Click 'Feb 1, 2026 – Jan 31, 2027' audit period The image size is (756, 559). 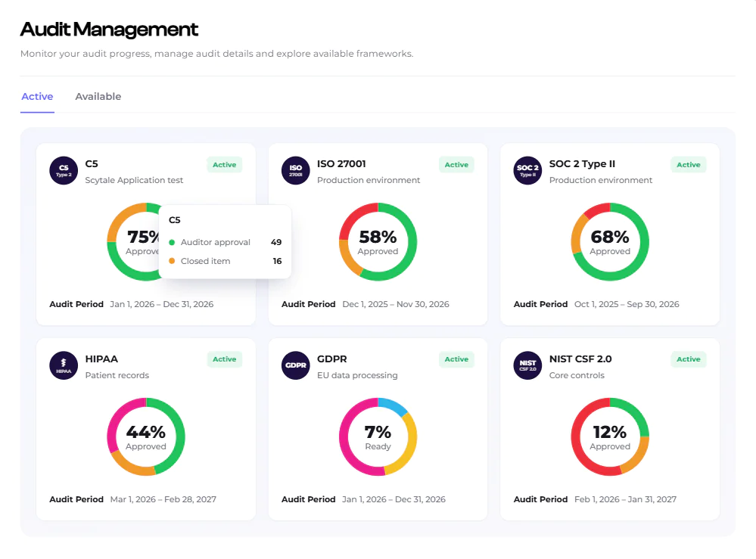click(x=625, y=500)
